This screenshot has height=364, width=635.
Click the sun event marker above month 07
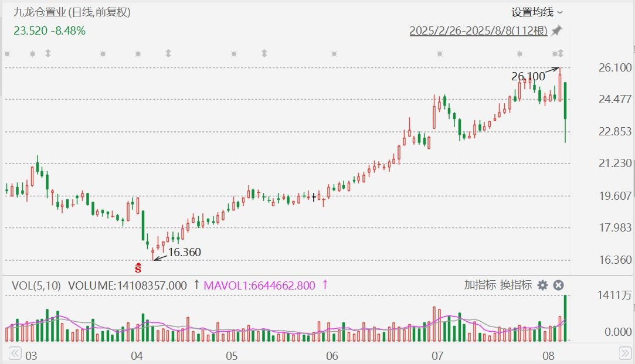440,54
